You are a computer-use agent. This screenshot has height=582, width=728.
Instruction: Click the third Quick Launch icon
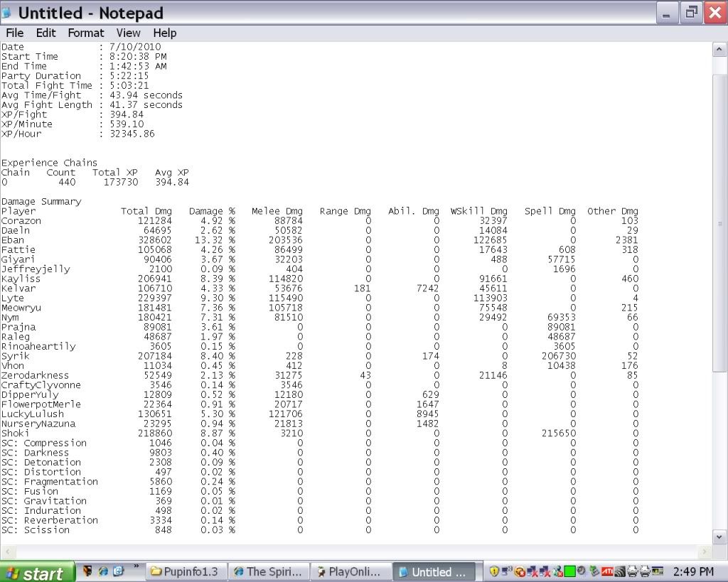119,571
